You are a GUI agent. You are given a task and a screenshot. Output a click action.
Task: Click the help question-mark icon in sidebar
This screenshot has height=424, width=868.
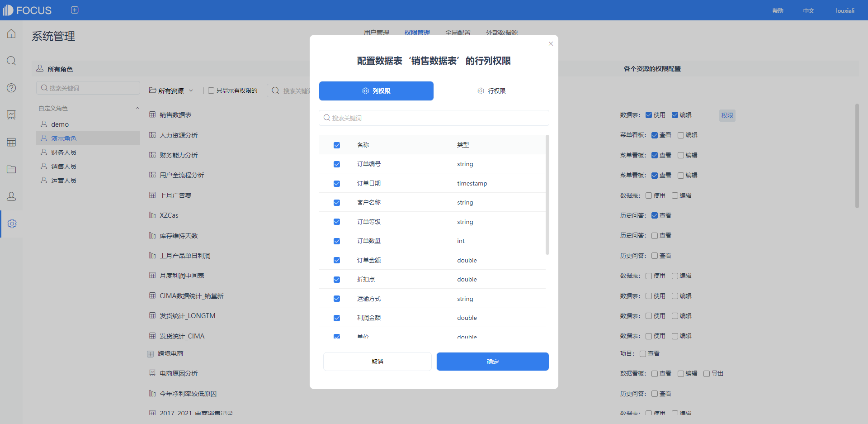click(11, 88)
